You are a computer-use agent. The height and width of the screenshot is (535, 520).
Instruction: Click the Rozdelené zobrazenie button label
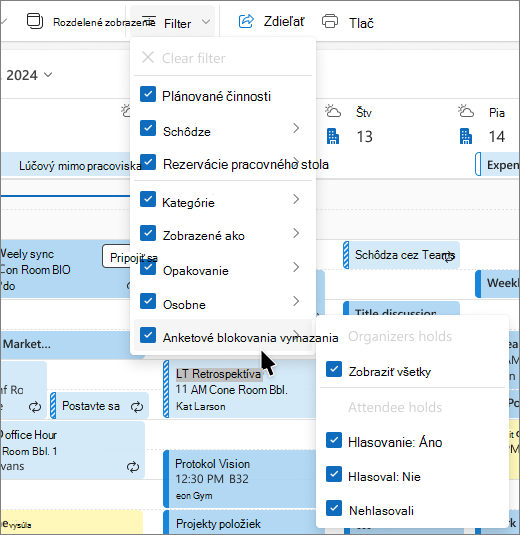pos(104,22)
